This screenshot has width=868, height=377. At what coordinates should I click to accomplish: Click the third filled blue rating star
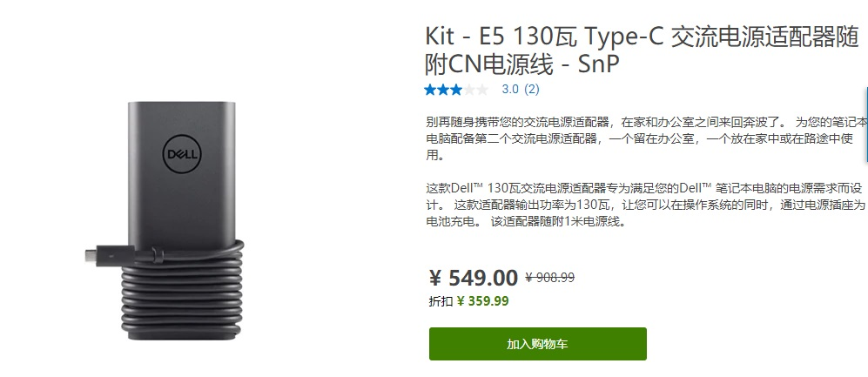pos(456,90)
